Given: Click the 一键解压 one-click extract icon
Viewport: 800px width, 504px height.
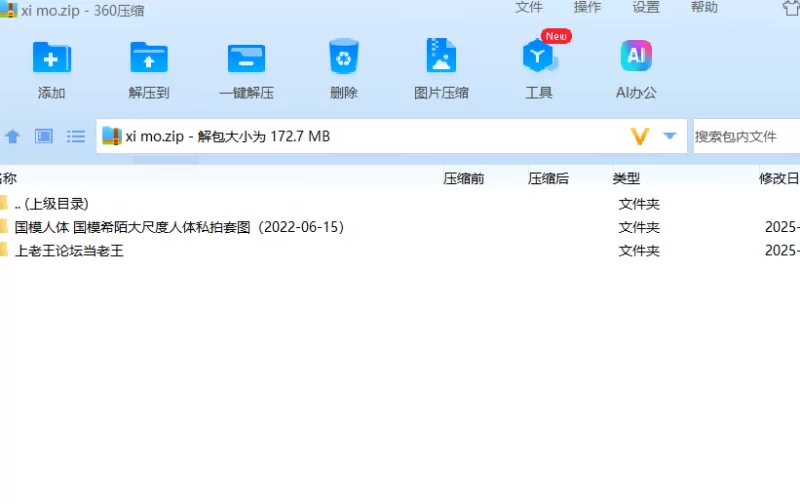Looking at the screenshot, I should click(246, 58).
